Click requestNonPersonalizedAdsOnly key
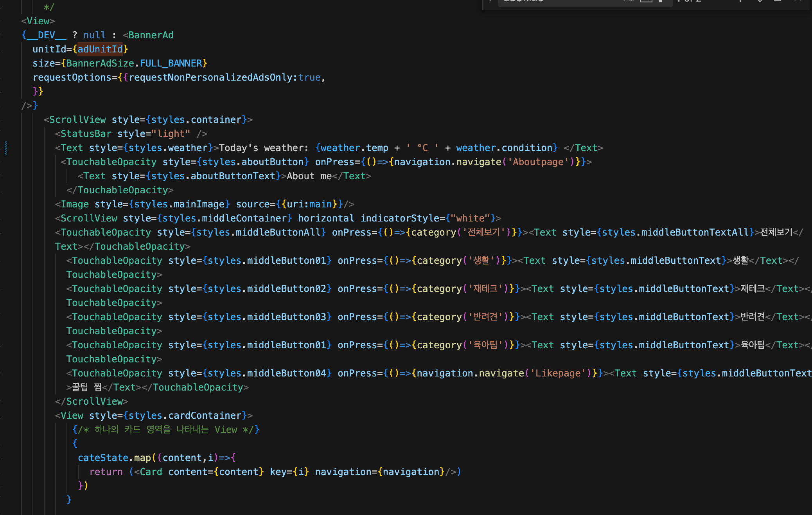812x515 pixels. click(210, 77)
